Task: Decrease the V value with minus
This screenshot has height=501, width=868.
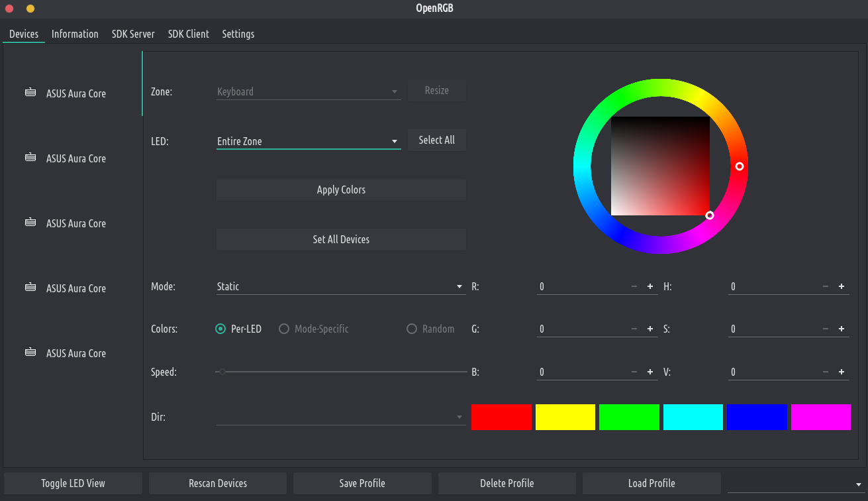Action: [x=826, y=372]
